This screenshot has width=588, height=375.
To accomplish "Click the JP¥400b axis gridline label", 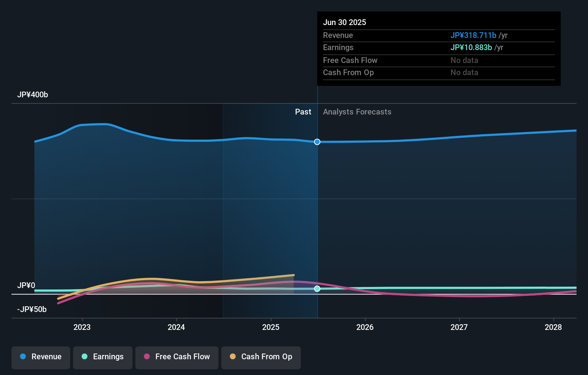I will (32, 95).
